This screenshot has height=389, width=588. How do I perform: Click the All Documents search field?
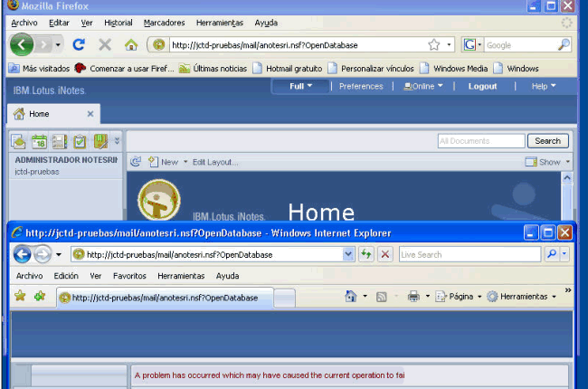481,141
